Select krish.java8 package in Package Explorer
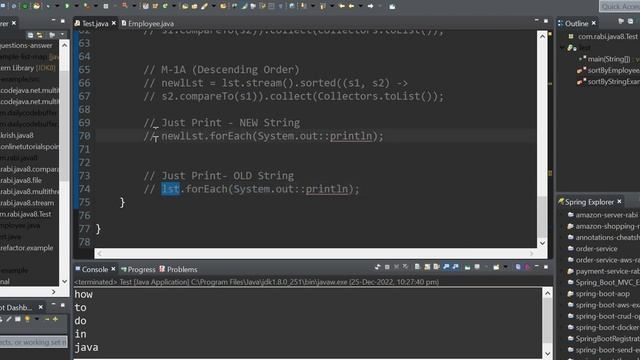640x360 pixels. click(17, 135)
